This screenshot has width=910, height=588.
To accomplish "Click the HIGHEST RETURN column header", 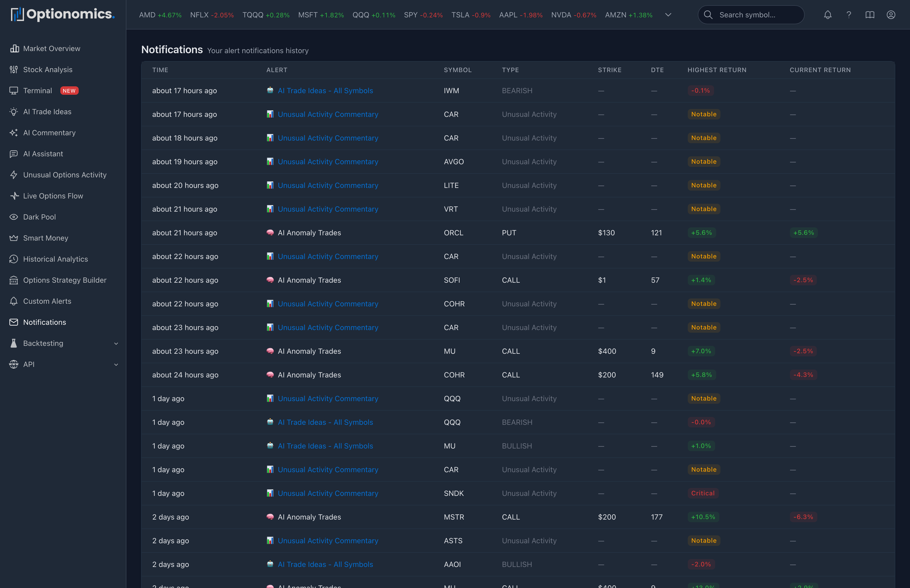I will tap(717, 70).
